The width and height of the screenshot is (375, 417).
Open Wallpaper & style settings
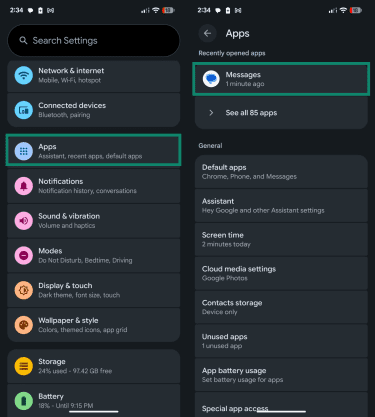(x=94, y=325)
